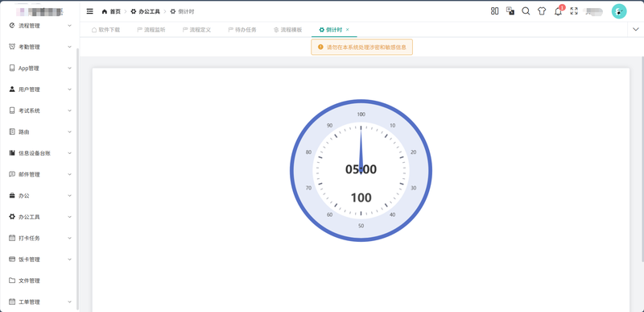Switch to 流程模板 tab
This screenshot has height=312, width=644.
[x=288, y=30]
